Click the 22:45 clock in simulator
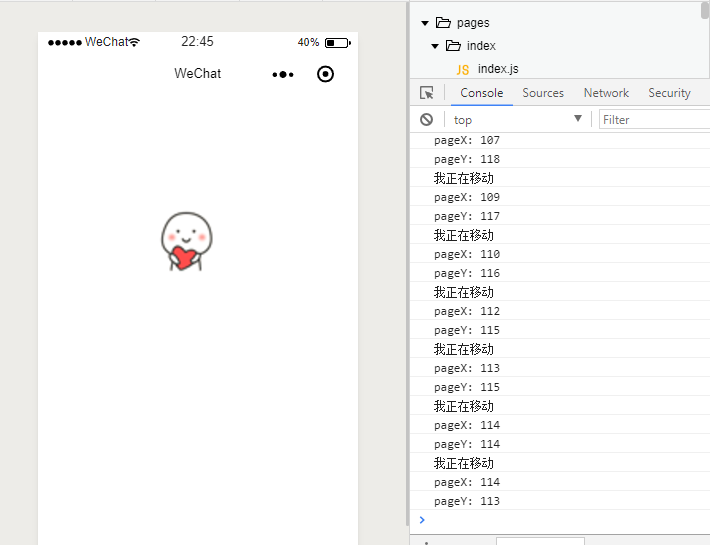Screen dimensions: 710x545 197,42
